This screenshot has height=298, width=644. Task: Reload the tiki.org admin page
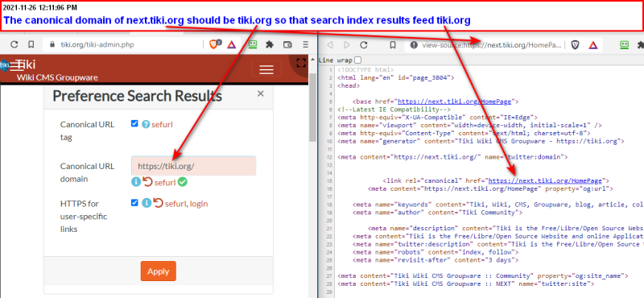14,45
